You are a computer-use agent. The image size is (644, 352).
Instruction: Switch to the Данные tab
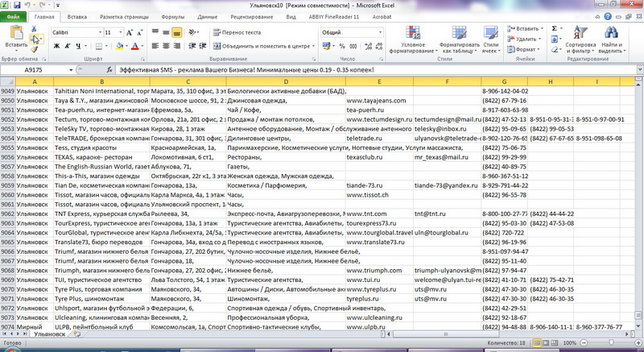click(208, 17)
